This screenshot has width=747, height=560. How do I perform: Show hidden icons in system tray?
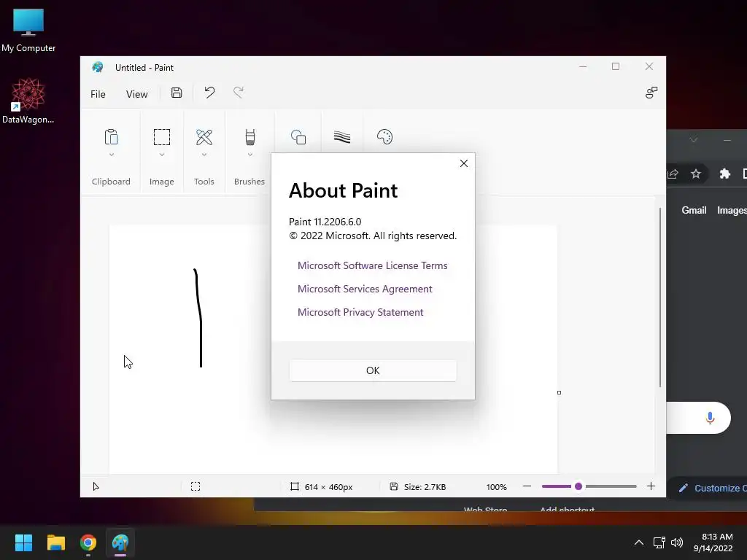[639, 542]
